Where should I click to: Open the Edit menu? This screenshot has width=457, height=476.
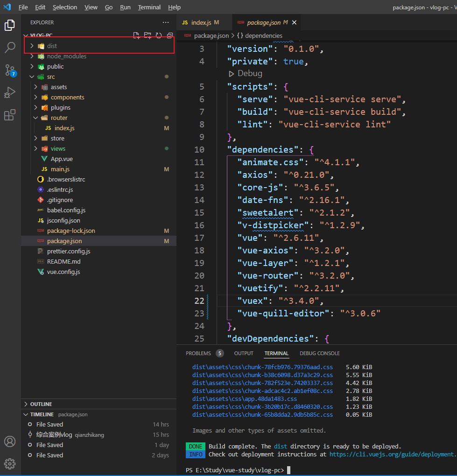(40, 7)
